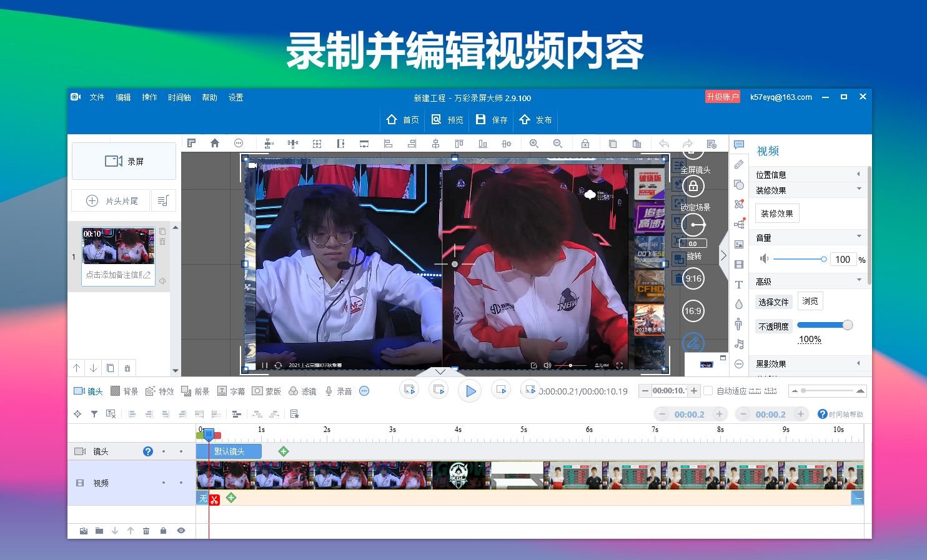This screenshot has width=927, height=560.
Task: Open the speech bubble panel icon
Action: tap(739, 145)
